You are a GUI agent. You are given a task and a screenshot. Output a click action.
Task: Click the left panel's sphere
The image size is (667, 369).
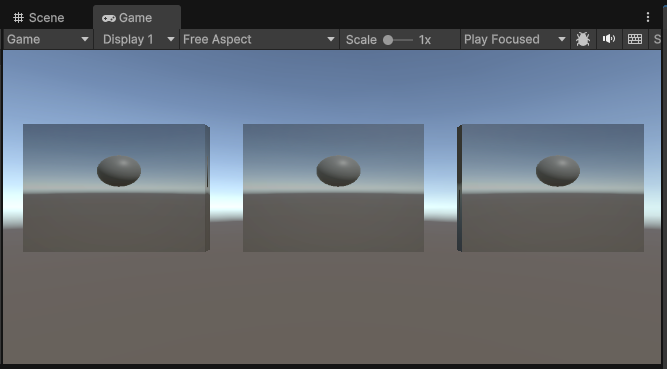[x=119, y=171]
